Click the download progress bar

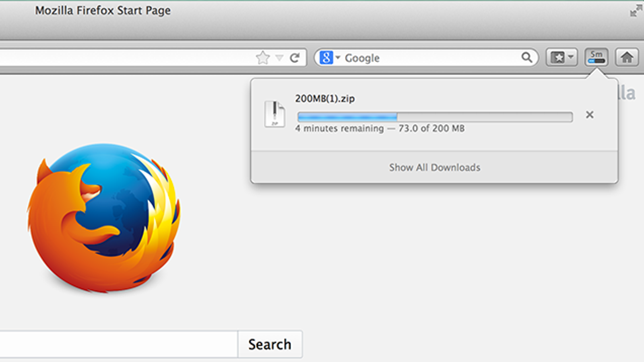coord(435,117)
